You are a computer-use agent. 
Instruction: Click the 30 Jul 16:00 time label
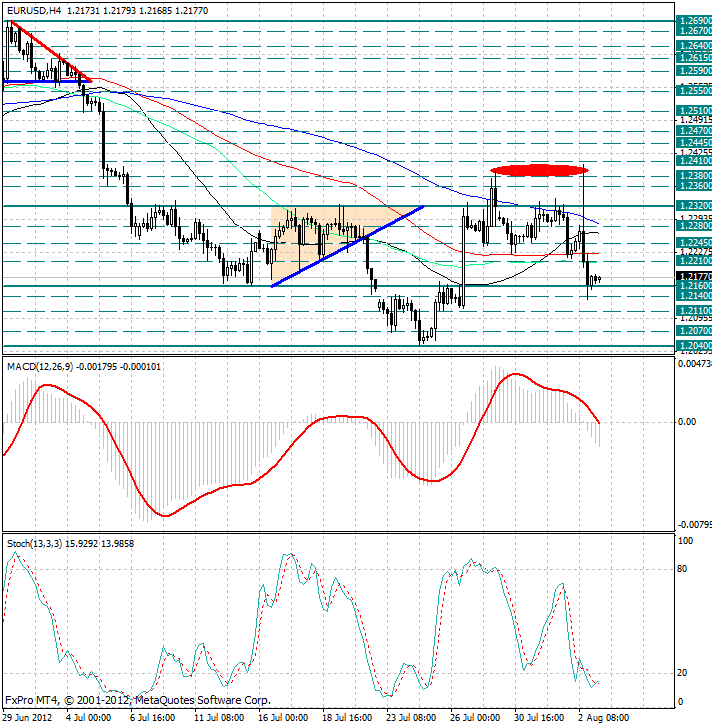539,718
